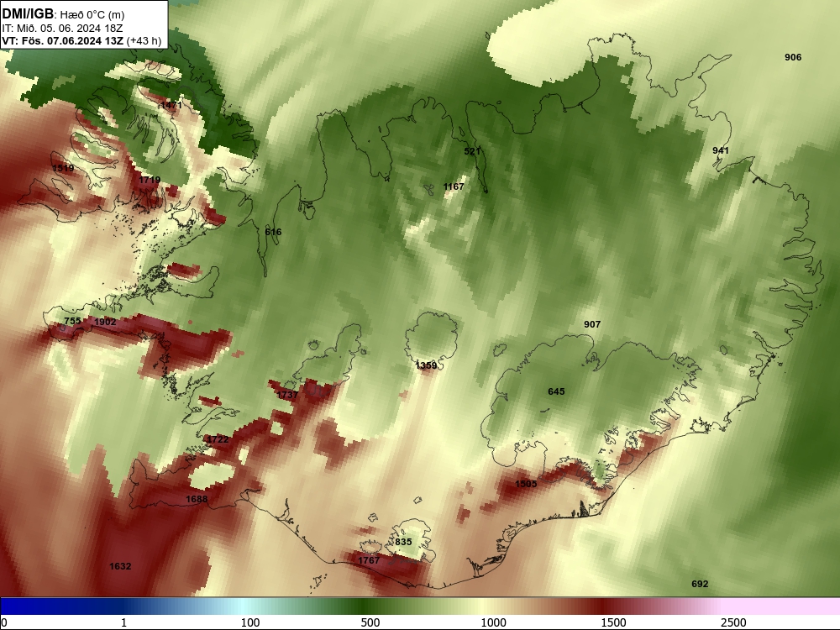
Task: Click the 1902 map value
Action: [x=105, y=322]
